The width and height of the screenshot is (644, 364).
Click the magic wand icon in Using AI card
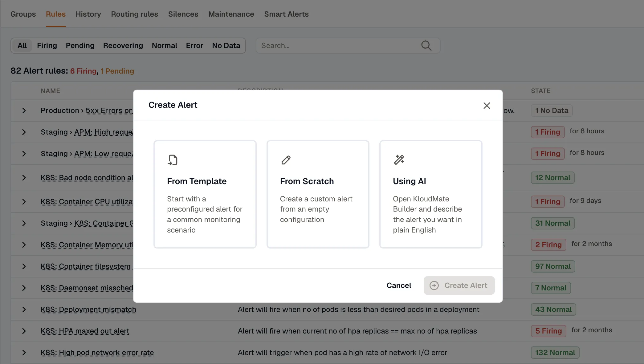pyautogui.click(x=399, y=160)
